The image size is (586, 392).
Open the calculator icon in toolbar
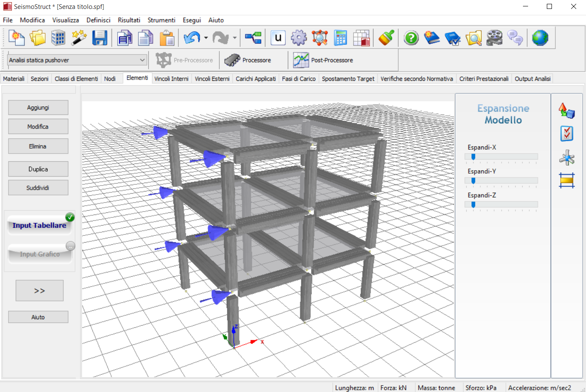(x=340, y=38)
